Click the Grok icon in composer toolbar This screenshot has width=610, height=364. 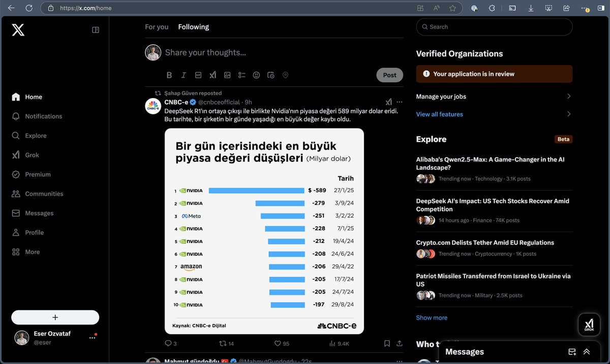point(212,75)
